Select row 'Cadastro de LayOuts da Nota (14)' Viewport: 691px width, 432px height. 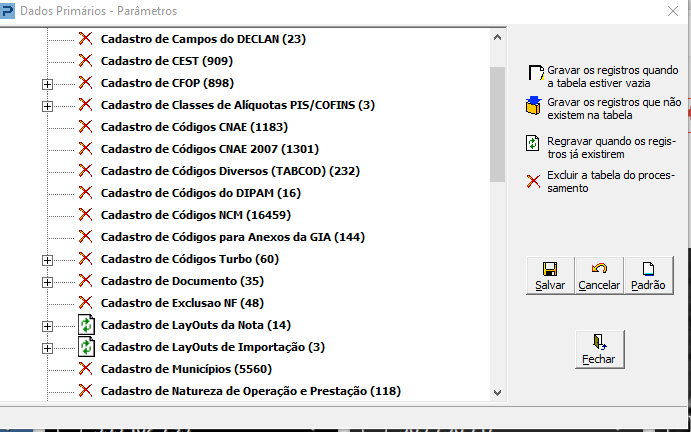(196, 325)
